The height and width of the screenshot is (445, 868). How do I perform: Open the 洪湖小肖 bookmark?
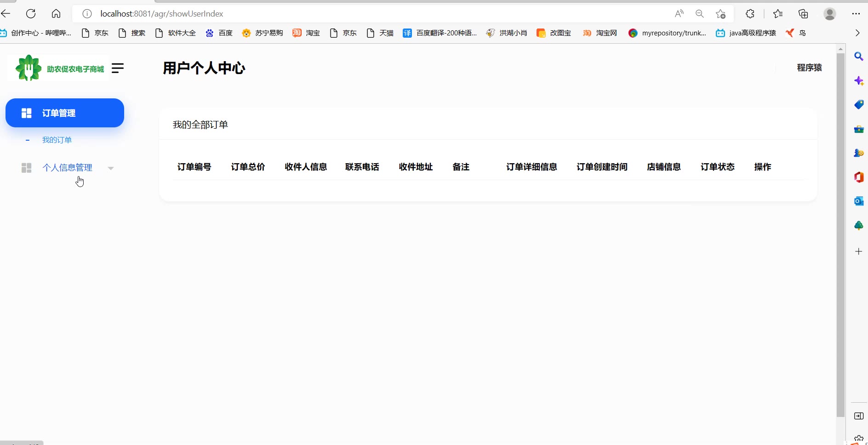(507, 33)
